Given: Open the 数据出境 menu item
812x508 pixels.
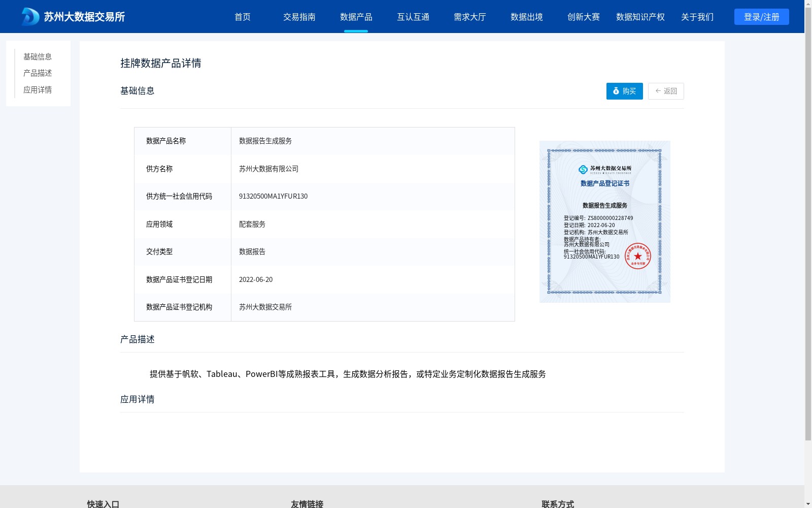Looking at the screenshot, I should (527, 17).
